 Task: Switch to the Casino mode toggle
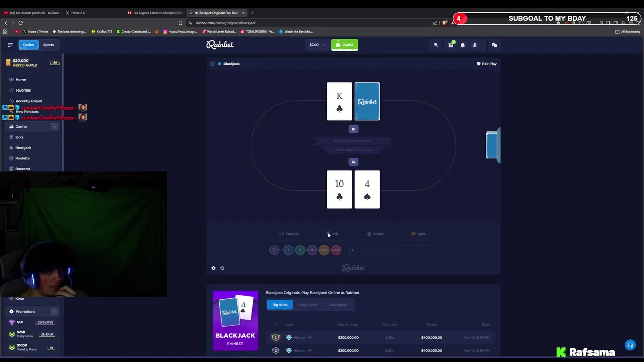tap(28, 45)
